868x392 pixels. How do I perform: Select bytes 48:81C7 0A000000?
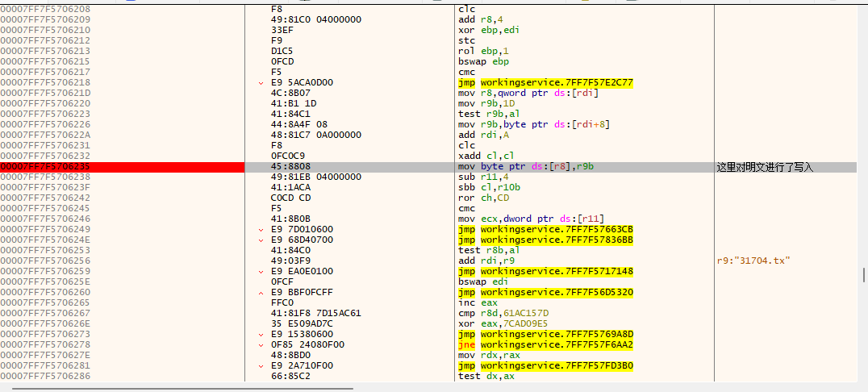[x=316, y=135]
